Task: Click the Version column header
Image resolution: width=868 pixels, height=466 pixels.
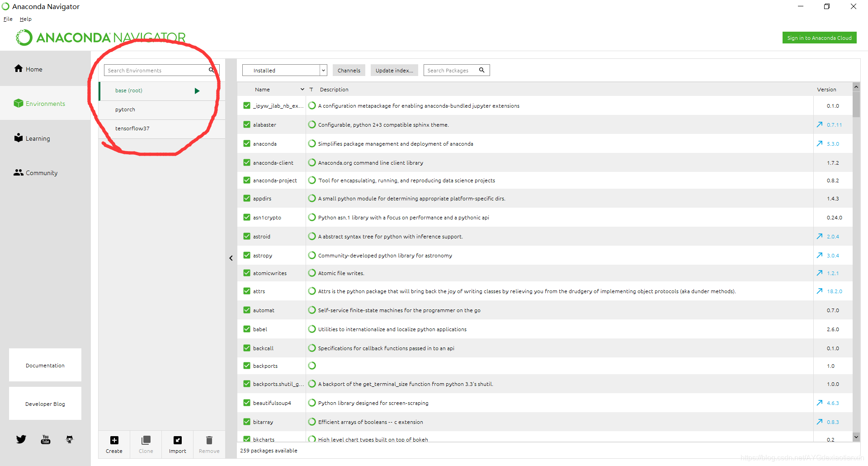Action: (x=826, y=90)
